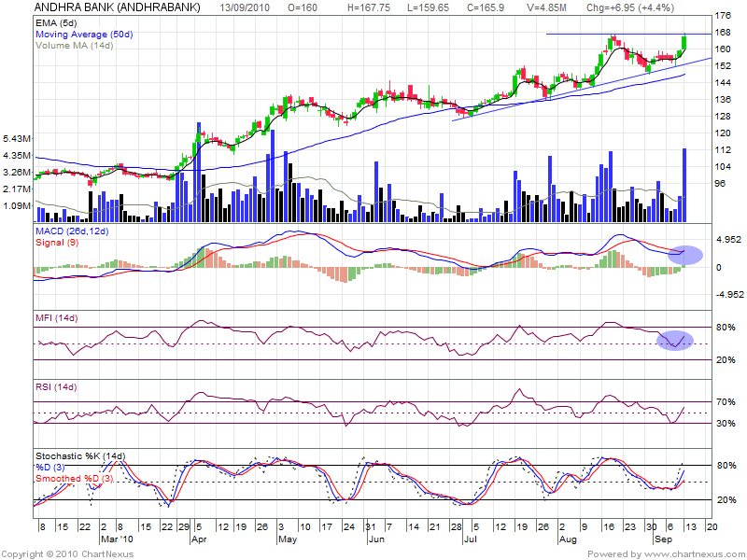Screen dimensions: 747x560
Task: Click the blue highlight ellipse on MACD
Action: [684, 254]
